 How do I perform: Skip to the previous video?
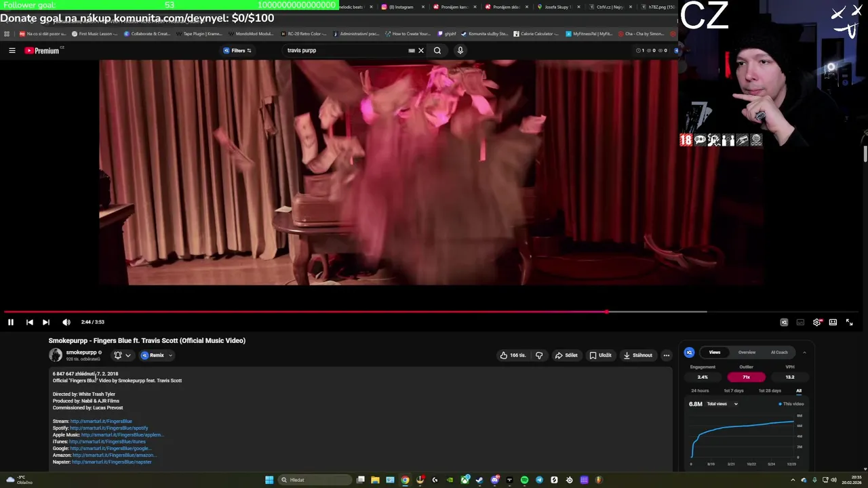pyautogui.click(x=30, y=322)
